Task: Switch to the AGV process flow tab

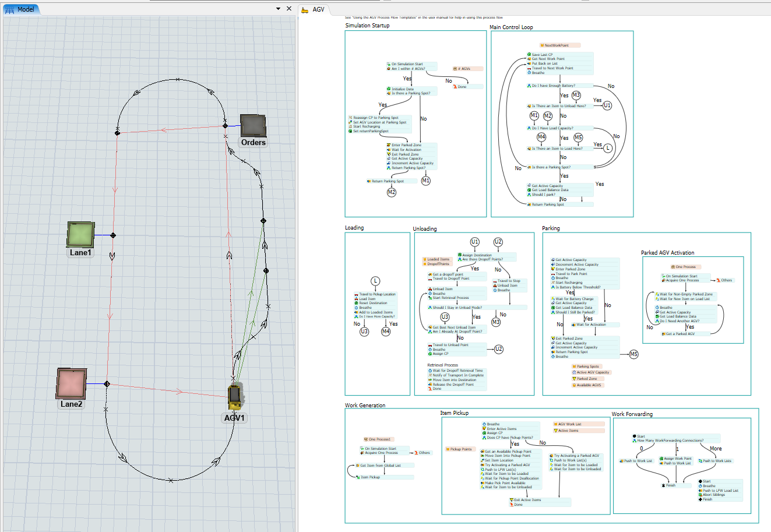Action: pyautogui.click(x=315, y=9)
